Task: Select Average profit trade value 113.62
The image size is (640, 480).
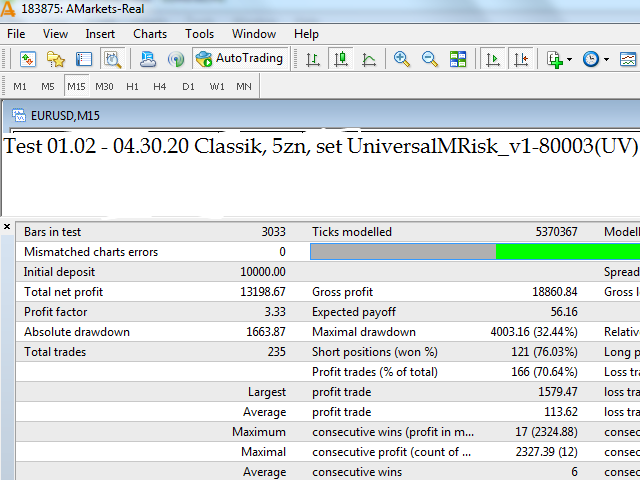Action: 561,412
